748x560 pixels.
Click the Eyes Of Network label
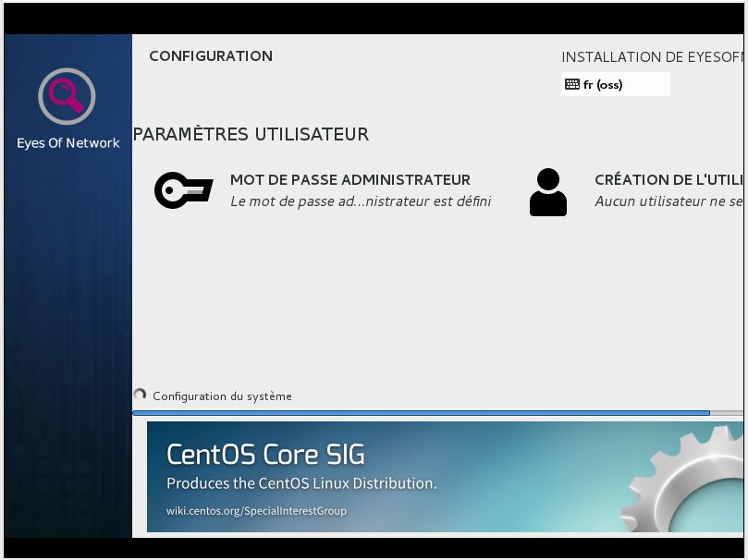tap(68, 143)
